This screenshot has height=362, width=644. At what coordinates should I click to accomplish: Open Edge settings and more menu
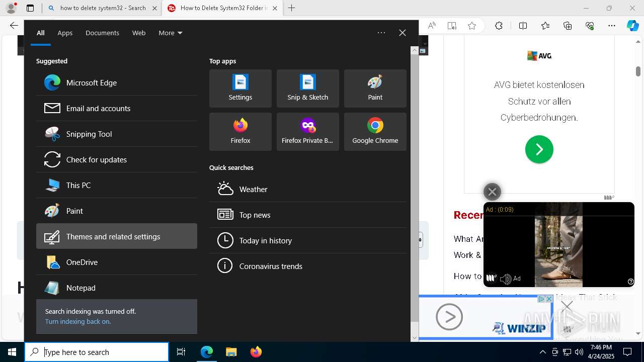click(612, 26)
